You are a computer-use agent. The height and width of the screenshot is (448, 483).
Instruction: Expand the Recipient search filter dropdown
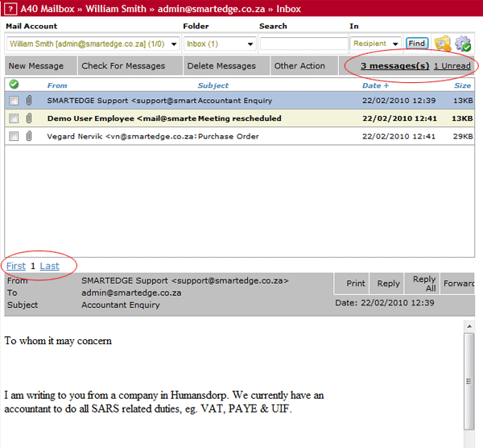pyautogui.click(x=395, y=44)
